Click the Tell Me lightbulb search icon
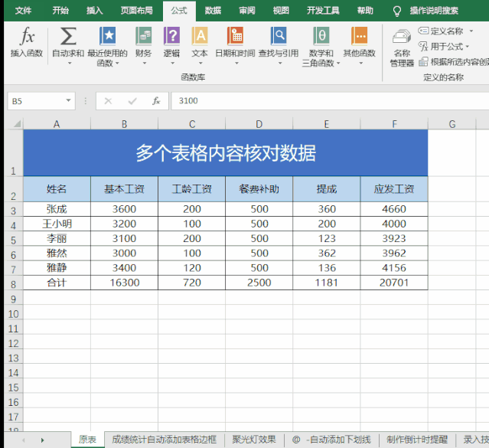The image size is (489, 448). [x=396, y=11]
